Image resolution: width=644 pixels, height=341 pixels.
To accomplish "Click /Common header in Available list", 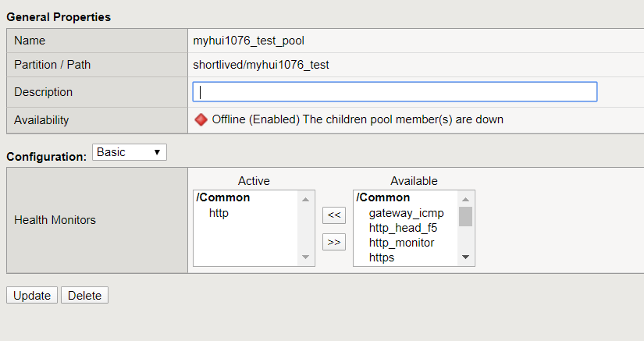I will coord(383,197).
